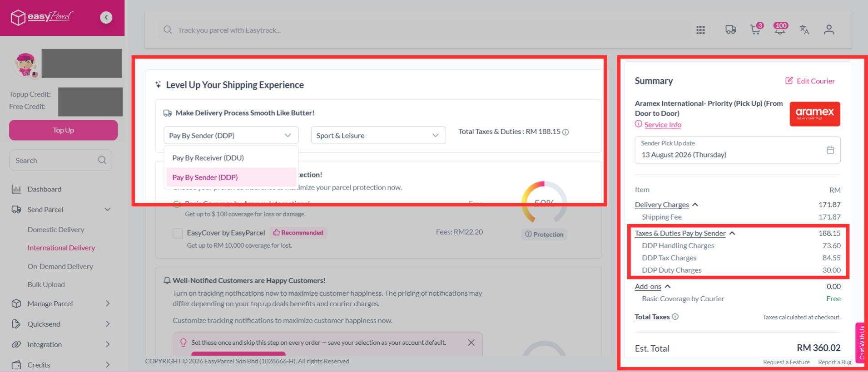Click the user avatar in the sidebar
The image size is (868, 372).
[26, 64]
